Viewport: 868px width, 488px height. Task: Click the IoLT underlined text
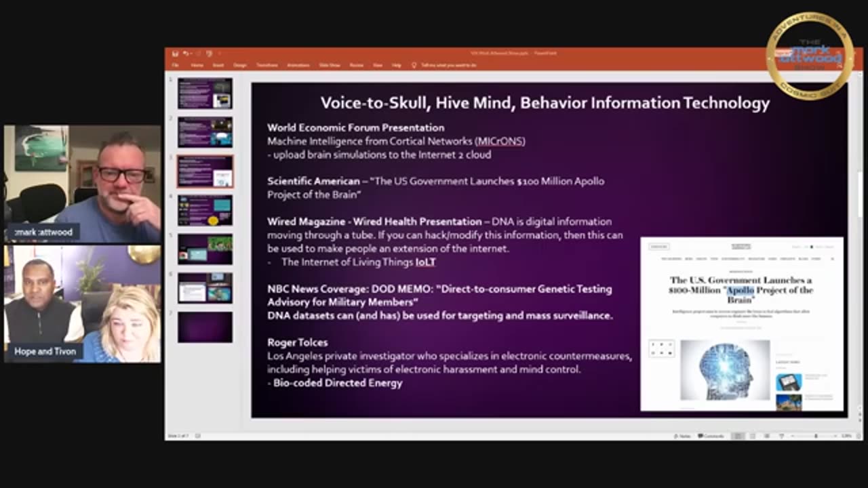[426, 262]
